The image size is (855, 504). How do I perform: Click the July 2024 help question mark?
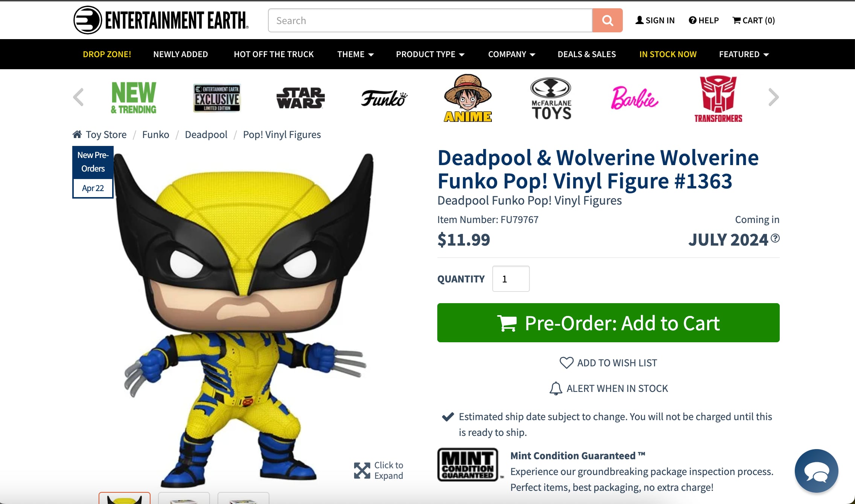pyautogui.click(x=775, y=238)
